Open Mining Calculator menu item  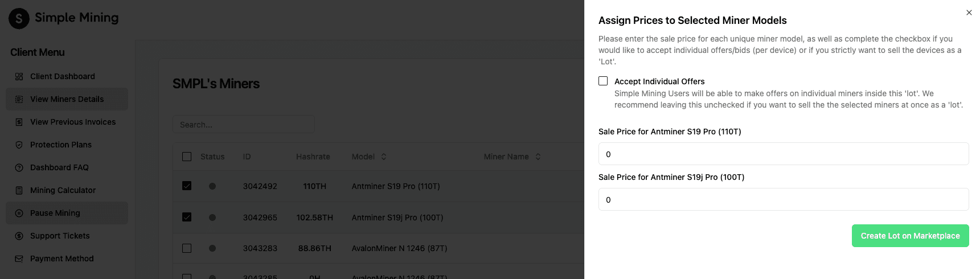[x=67, y=190]
